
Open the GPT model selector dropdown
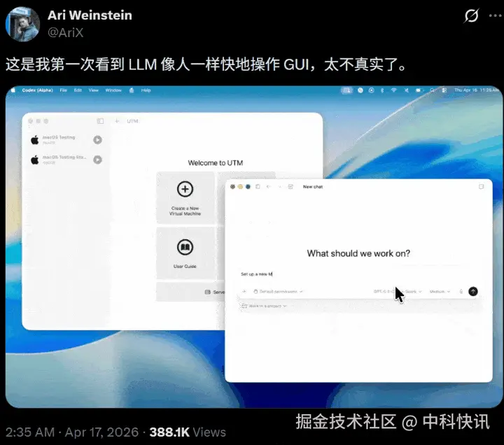click(x=398, y=291)
